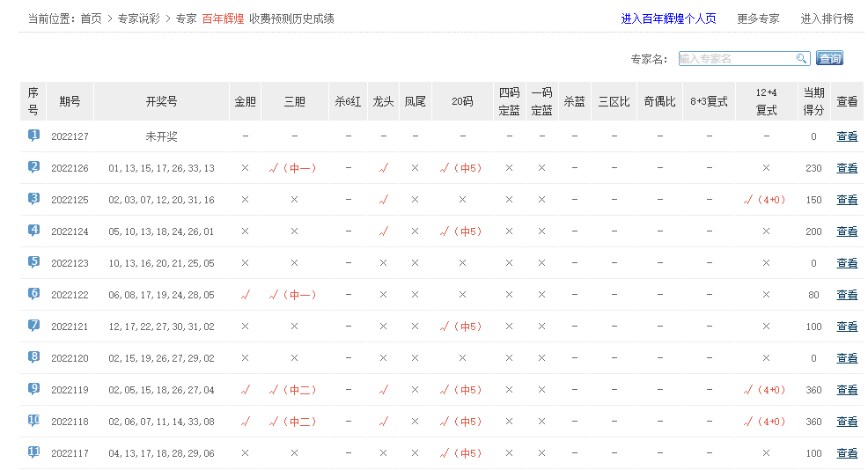Viewport: 868px width, 470px height.
Task: Click 首页 in the breadcrumb
Action: [91, 18]
